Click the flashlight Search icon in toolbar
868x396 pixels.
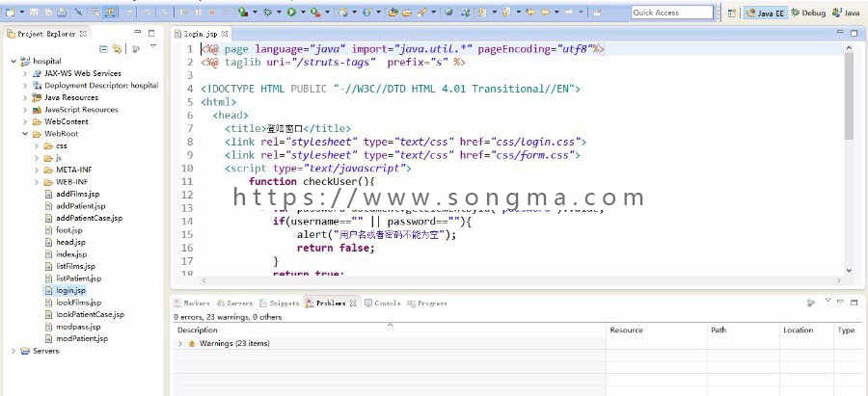click(x=421, y=12)
